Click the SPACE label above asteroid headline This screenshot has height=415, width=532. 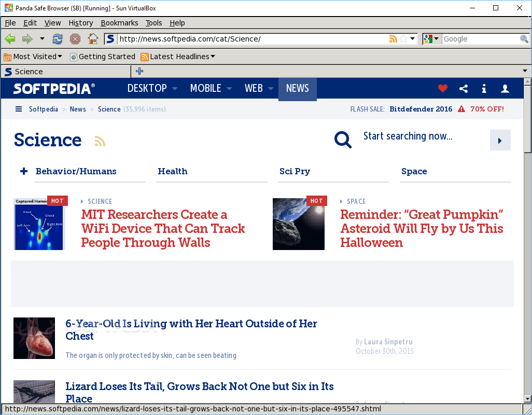356,201
